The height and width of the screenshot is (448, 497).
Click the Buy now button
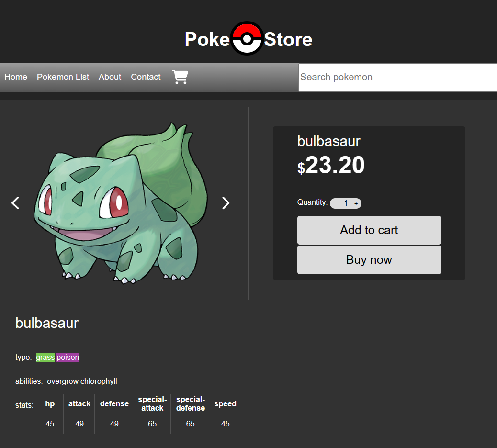pyautogui.click(x=369, y=259)
